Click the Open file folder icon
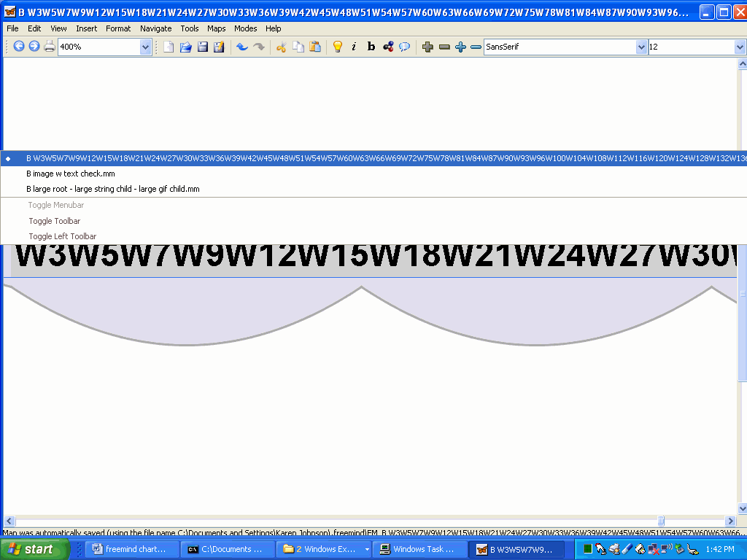 (185, 47)
